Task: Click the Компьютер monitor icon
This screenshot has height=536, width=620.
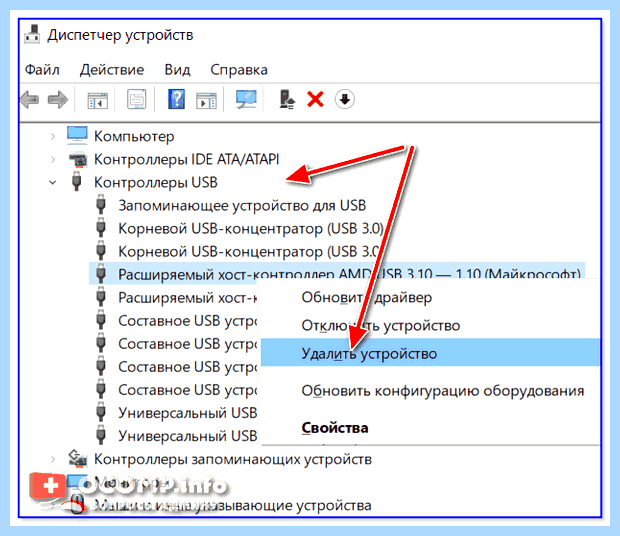Action: click(77, 136)
